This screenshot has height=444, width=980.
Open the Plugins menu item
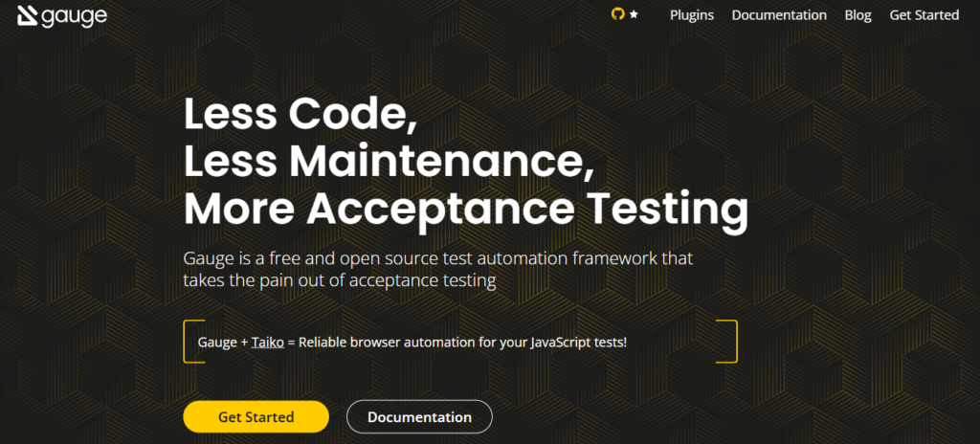coord(692,15)
